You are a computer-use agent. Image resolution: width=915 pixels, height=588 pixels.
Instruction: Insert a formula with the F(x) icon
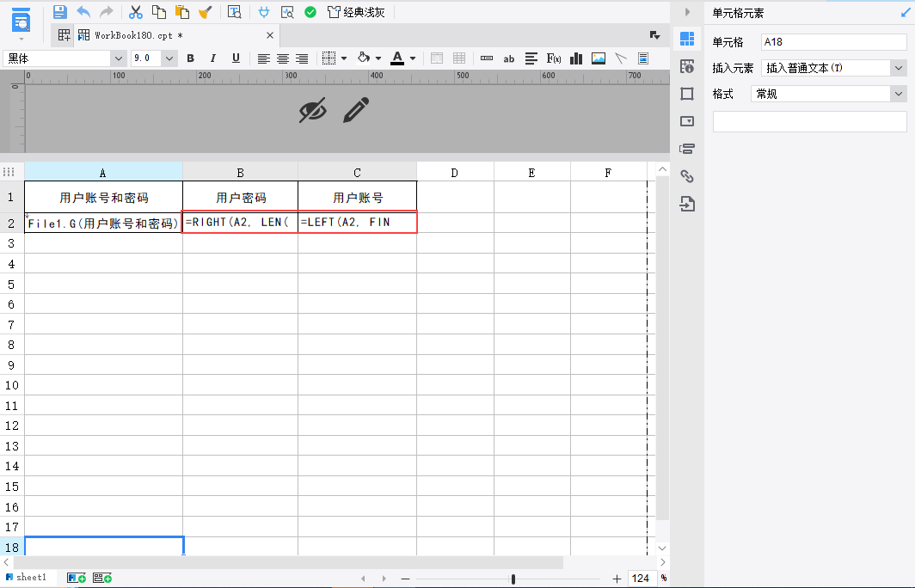click(x=553, y=58)
